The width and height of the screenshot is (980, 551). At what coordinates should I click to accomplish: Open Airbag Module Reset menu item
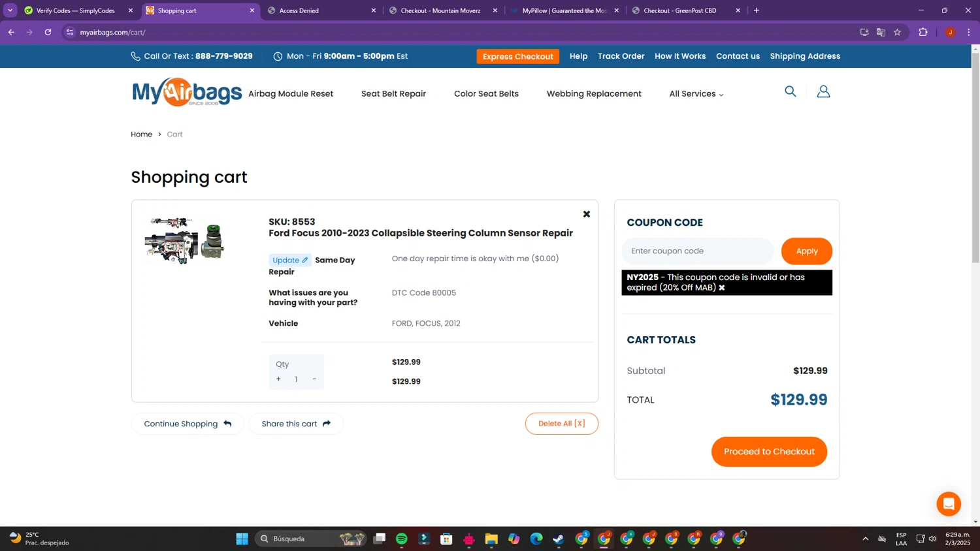[291, 94]
